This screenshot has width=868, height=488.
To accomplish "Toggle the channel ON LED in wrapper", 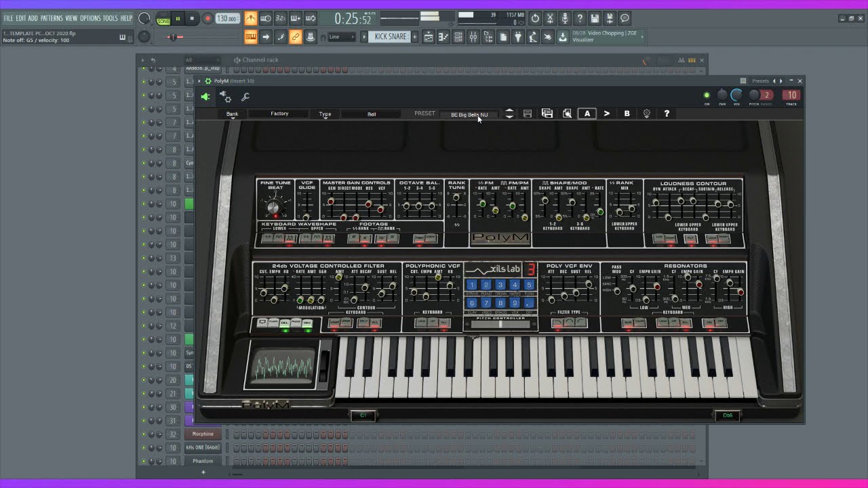I will pos(707,96).
